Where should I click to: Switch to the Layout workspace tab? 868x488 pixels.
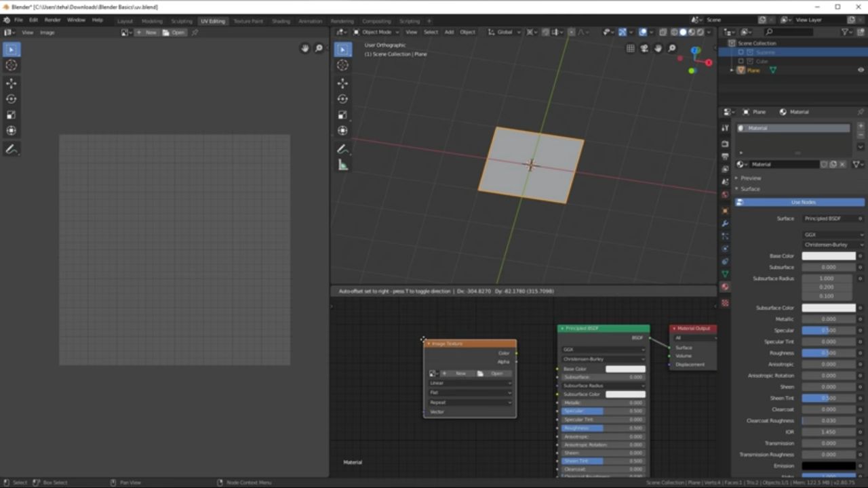[125, 21]
